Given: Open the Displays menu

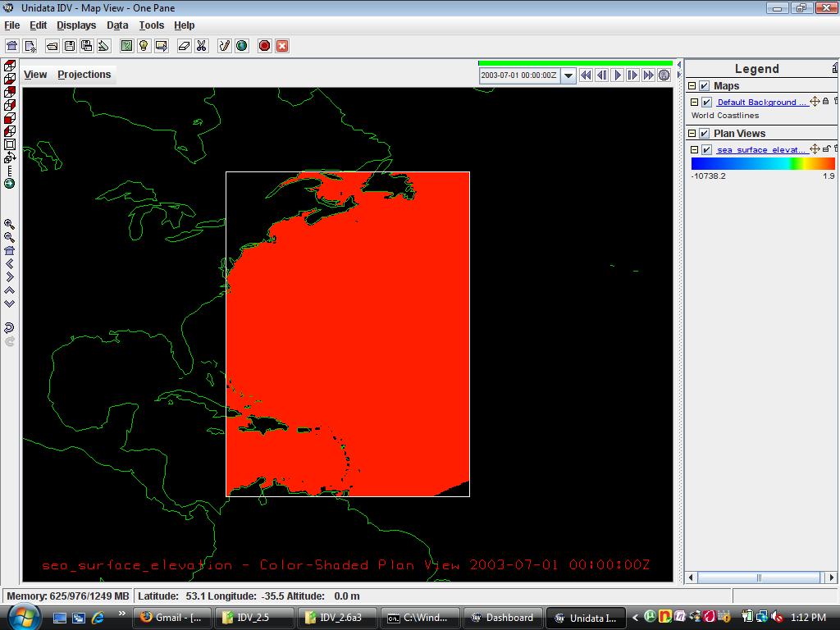Looking at the screenshot, I should [x=76, y=25].
